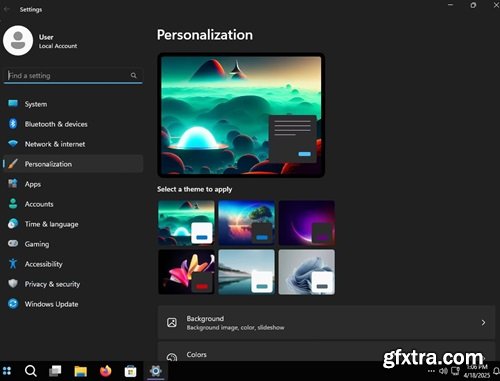Screen dimensions: 500x381
Task: Click the large desktop preview image
Action: (x=241, y=115)
